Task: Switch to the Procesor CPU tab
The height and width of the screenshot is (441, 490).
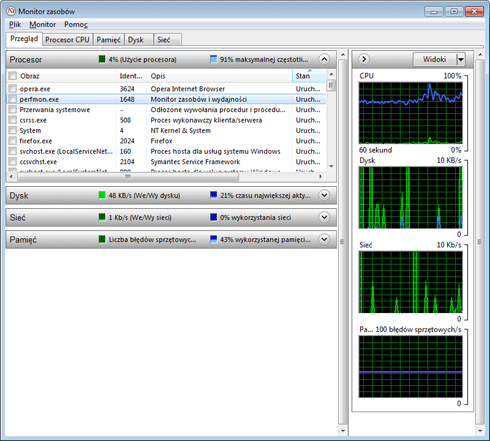Action: coord(67,40)
